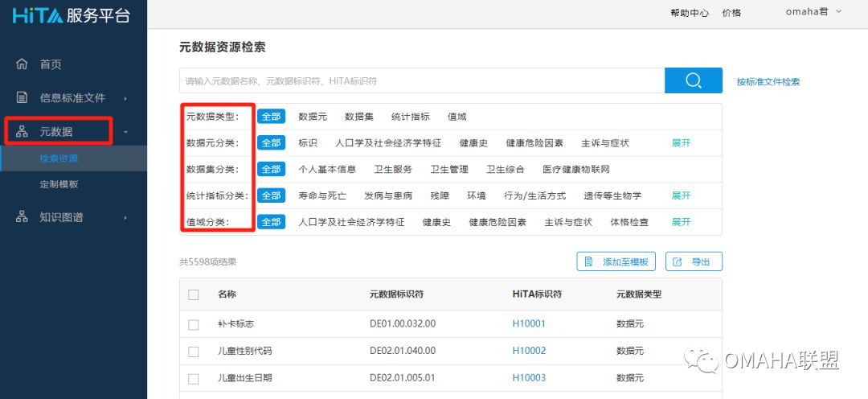Click the information standard file document icon
The height and width of the screenshot is (399, 868).
[22, 98]
